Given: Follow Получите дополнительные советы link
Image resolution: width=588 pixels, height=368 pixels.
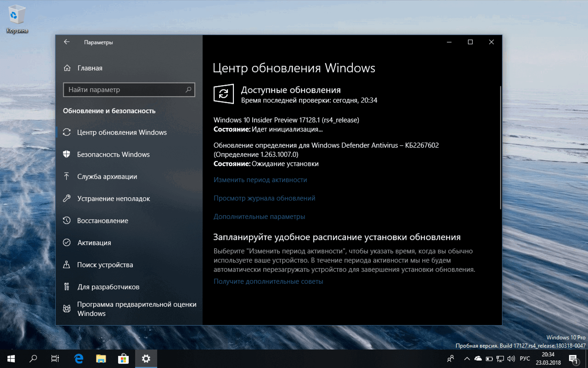Looking at the screenshot, I should click(268, 282).
